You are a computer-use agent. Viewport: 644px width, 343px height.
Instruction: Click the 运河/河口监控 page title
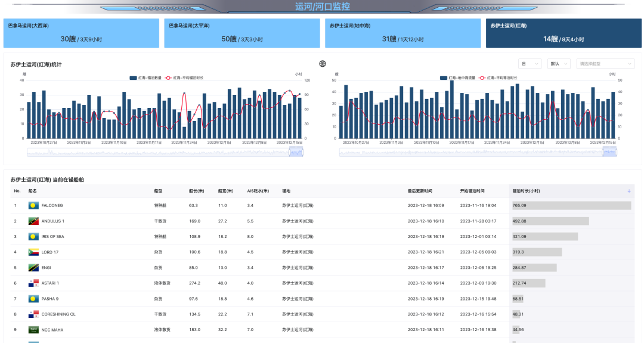[x=323, y=7]
